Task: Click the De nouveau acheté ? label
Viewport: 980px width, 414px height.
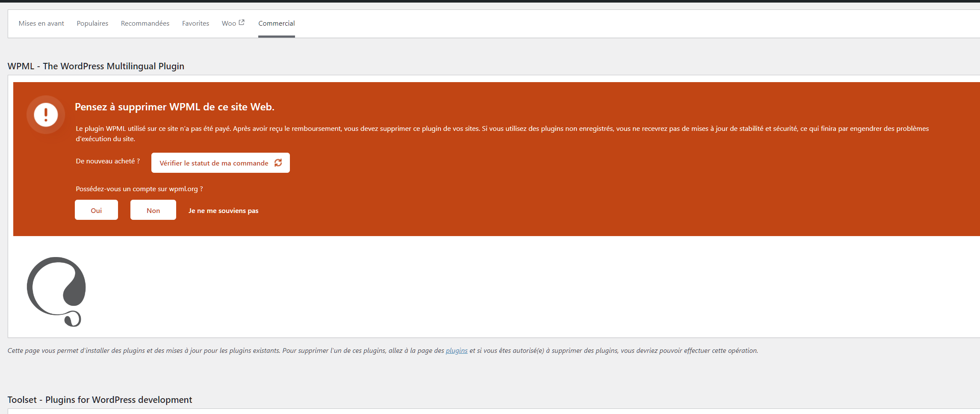Action: tap(108, 161)
